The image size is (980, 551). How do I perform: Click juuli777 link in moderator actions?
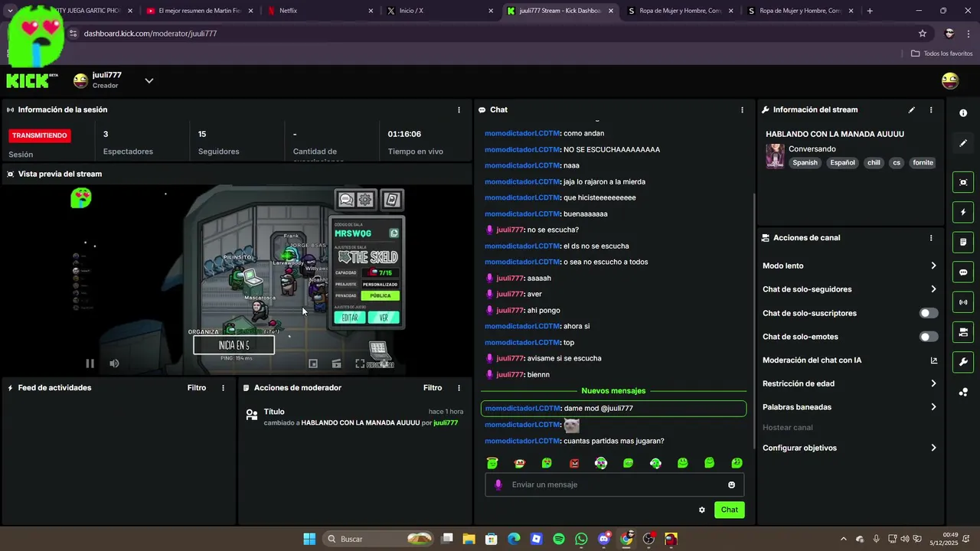(x=446, y=422)
